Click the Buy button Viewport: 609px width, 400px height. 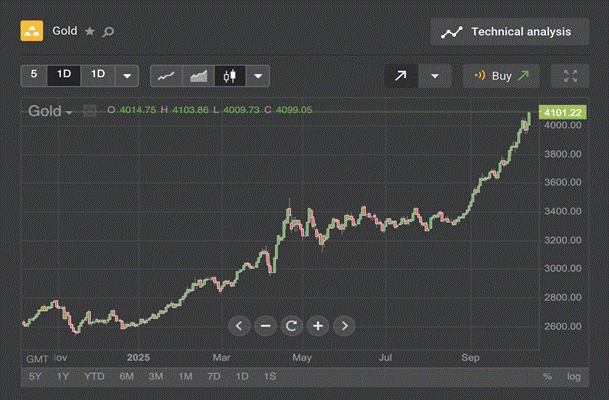501,76
